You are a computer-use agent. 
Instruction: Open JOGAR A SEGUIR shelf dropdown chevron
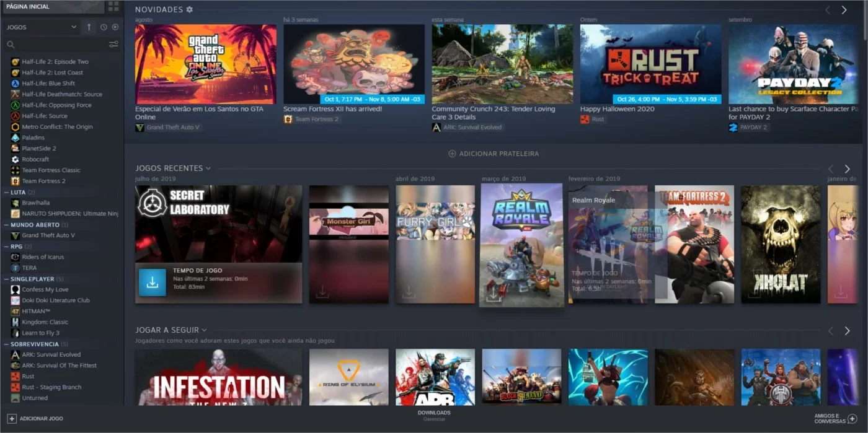pyautogui.click(x=205, y=330)
